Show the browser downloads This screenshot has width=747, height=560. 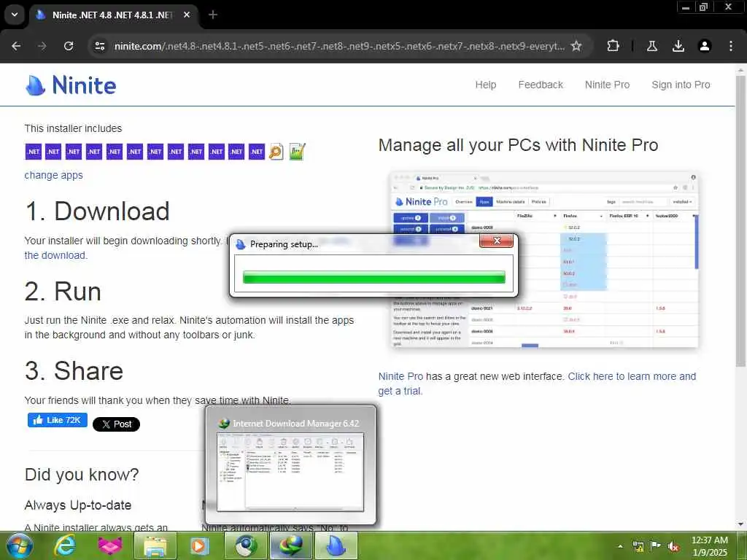click(678, 46)
